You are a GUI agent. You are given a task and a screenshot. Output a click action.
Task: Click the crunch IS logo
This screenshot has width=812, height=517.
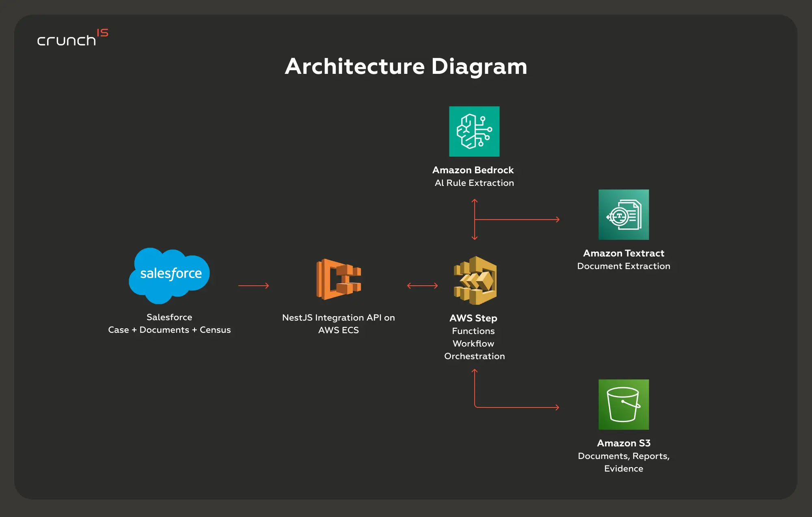click(73, 37)
